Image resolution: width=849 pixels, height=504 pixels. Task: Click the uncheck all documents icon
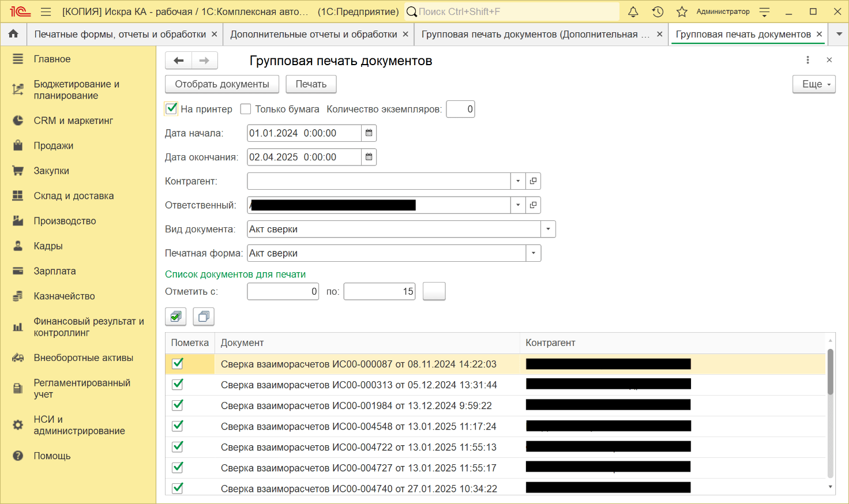(x=204, y=317)
